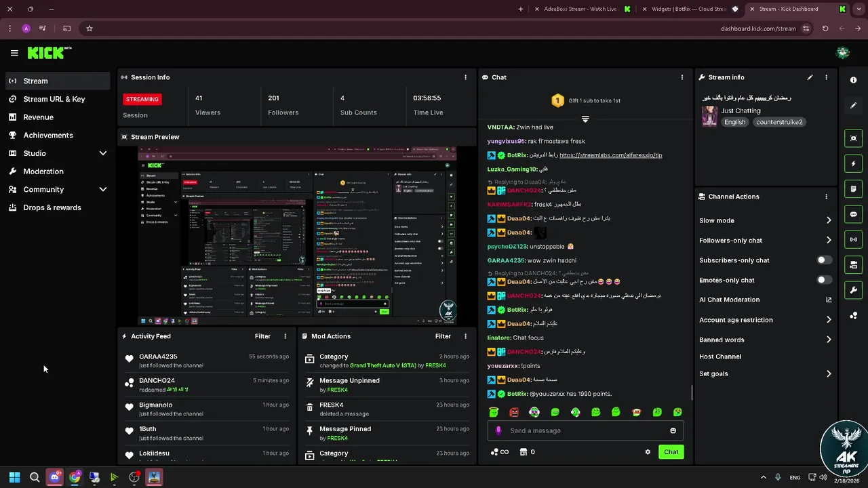Viewport: 868px width, 488px height.
Task: Open Channel Actions three-dot menu
Action: tap(826, 197)
